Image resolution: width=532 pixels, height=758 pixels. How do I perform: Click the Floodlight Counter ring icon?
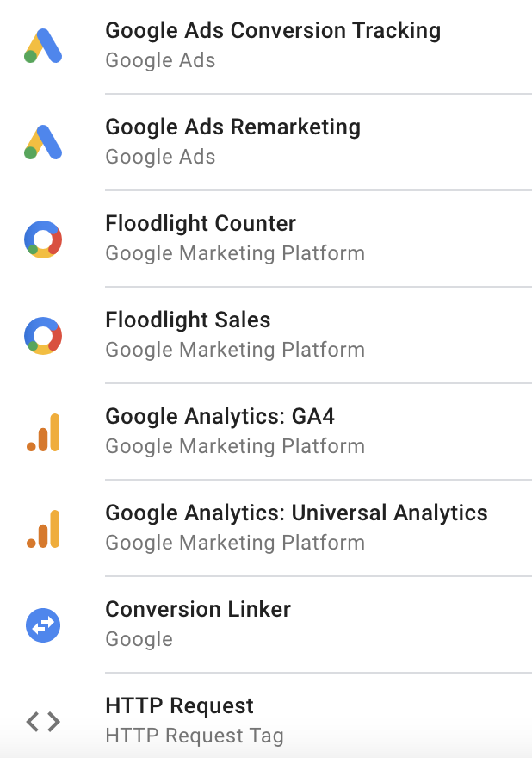coord(43,239)
